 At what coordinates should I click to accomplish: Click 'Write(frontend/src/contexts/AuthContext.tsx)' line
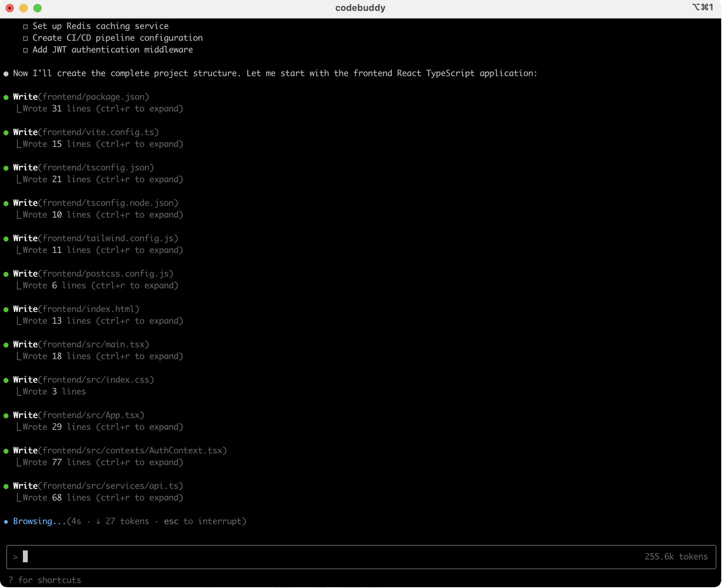point(120,450)
